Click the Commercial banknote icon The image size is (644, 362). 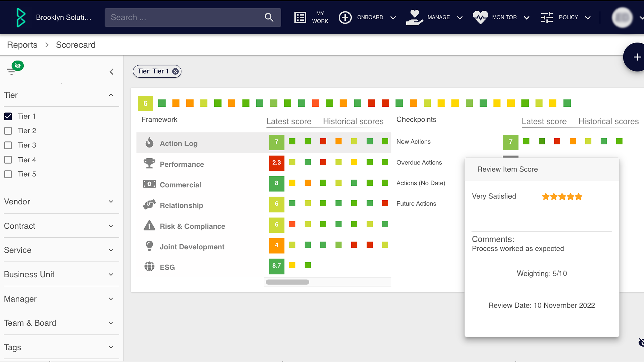149,184
